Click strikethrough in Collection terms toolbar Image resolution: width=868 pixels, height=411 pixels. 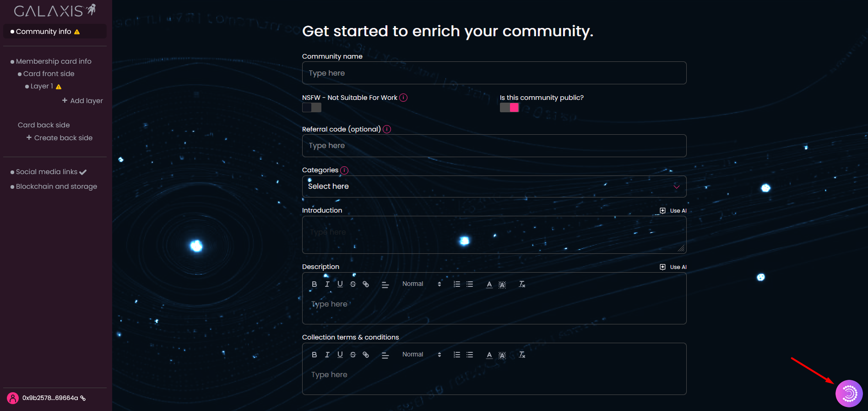(353, 355)
